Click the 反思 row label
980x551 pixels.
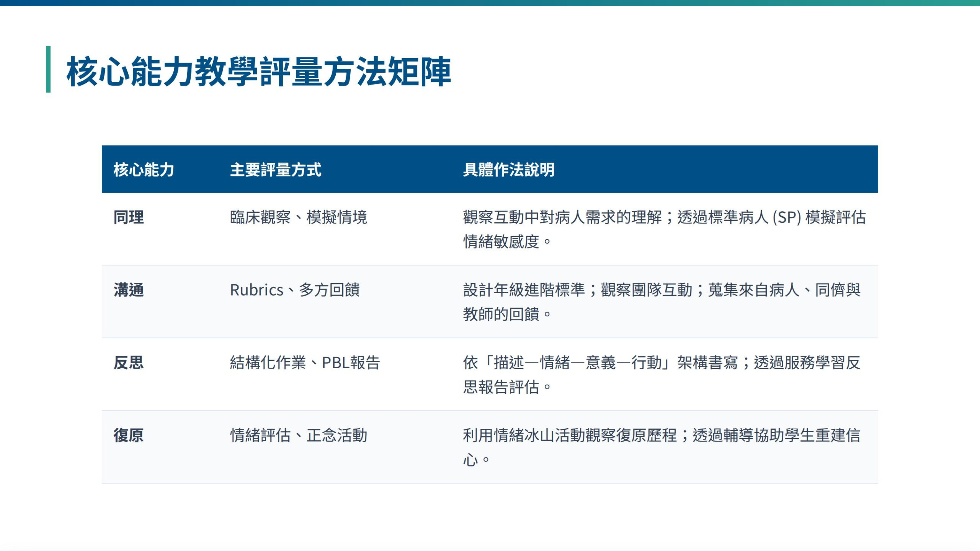(129, 363)
